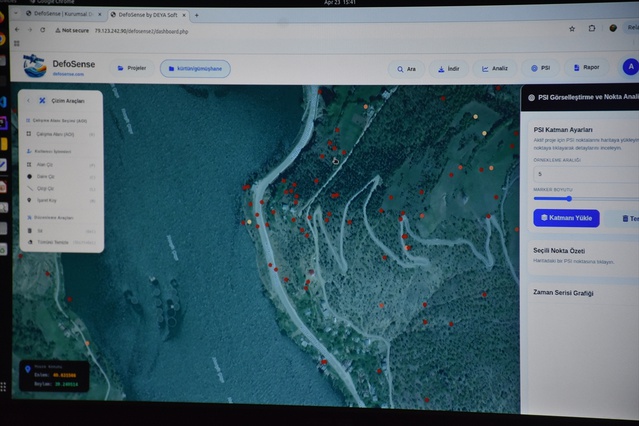Click the Boylam longitude value
639x426 pixels.
point(66,384)
